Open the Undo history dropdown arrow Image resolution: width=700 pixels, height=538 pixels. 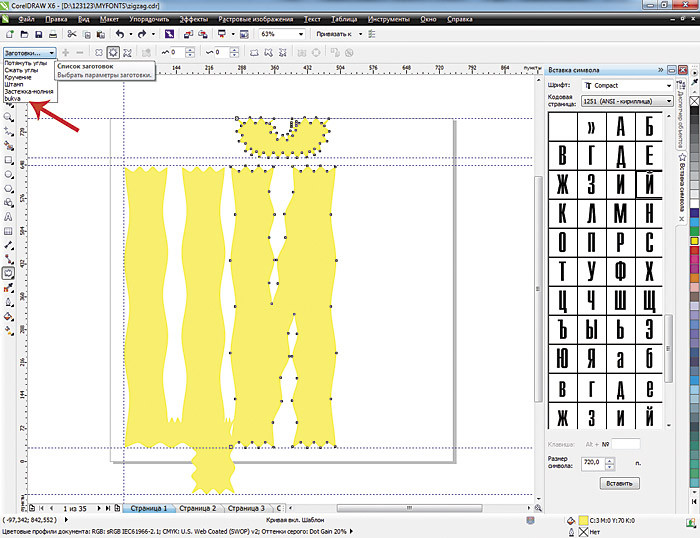pyautogui.click(x=130, y=34)
